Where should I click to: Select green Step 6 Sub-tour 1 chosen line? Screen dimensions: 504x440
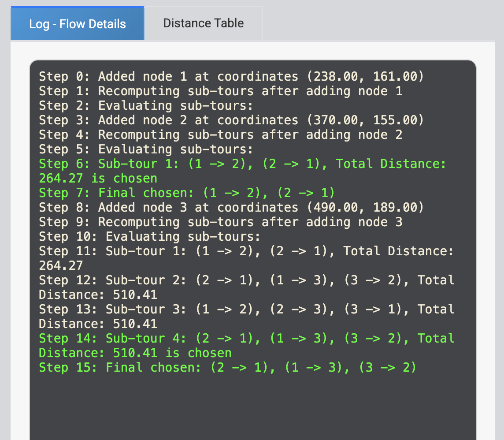[x=243, y=171]
